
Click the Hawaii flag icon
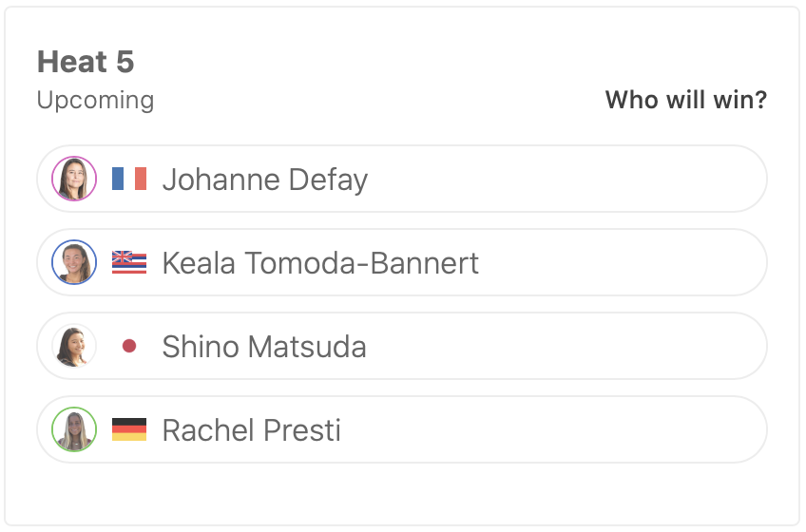[x=129, y=262]
